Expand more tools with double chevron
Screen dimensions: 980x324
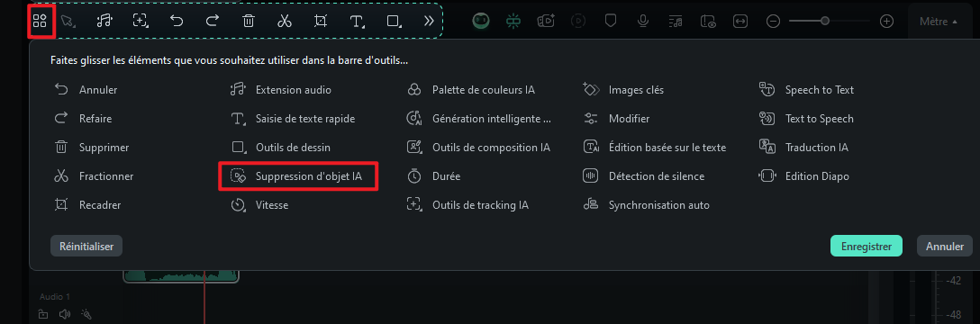(429, 21)
